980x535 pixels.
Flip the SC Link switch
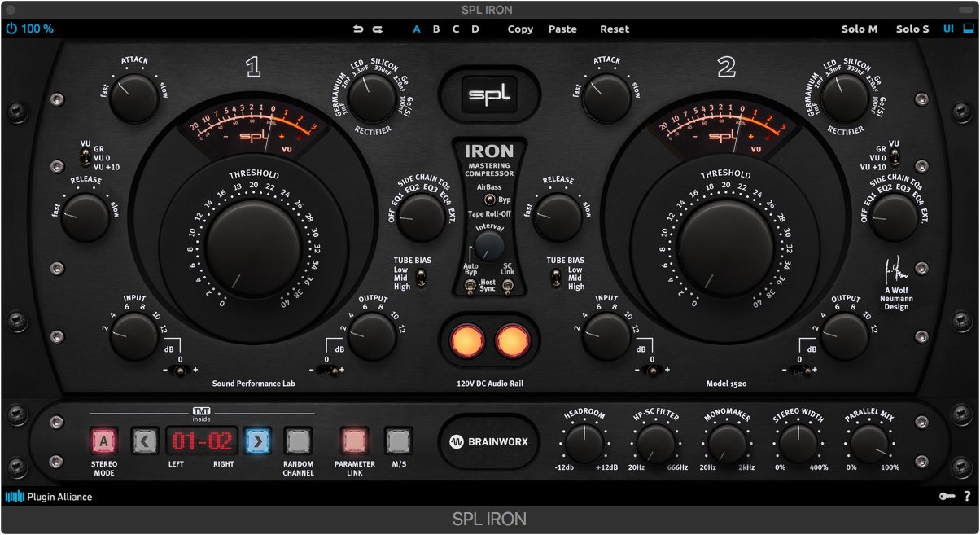pyautogui.click(x=506, y=286)
